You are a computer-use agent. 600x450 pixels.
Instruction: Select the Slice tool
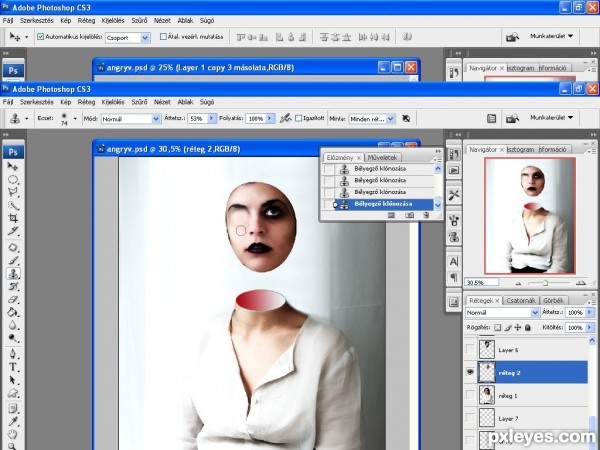[13, 231]
